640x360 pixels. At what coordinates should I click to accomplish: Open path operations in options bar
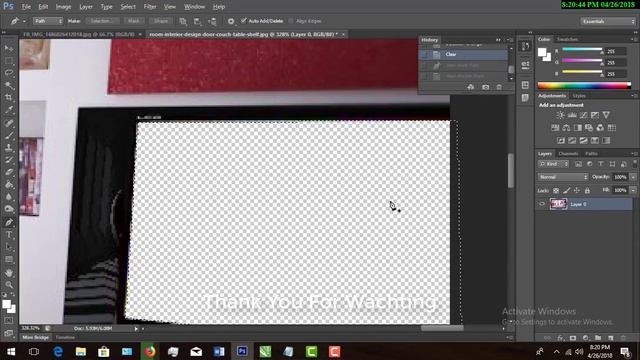(x=183, y=21)
